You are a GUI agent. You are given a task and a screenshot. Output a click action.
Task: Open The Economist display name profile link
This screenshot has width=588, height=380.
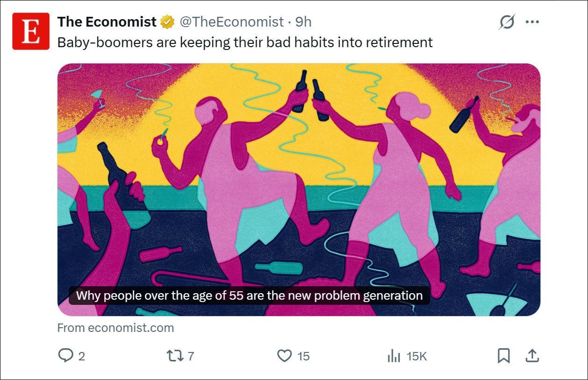(107, 21)
